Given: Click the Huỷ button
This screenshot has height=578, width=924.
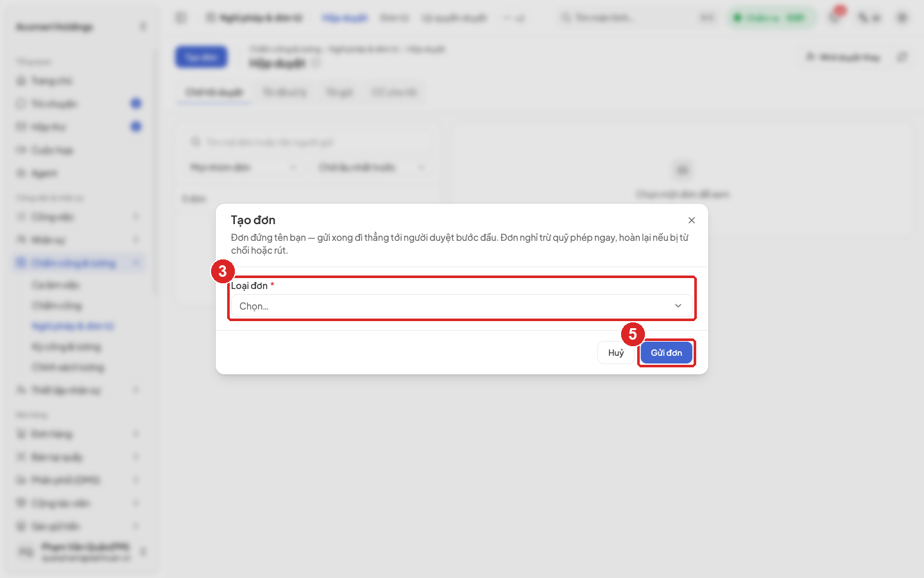Looking at the screenshot, I should pyautogui.click(x=616, y=353).
